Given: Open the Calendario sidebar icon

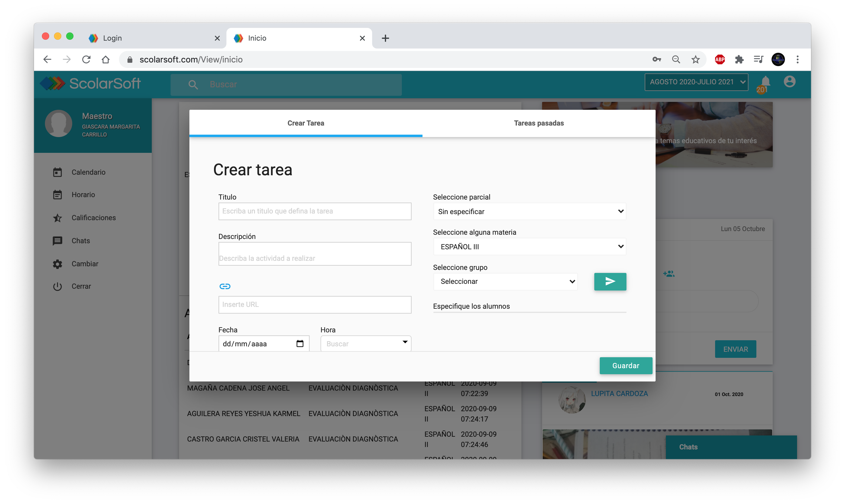Looking at the screenshot, I should (57, 172).
